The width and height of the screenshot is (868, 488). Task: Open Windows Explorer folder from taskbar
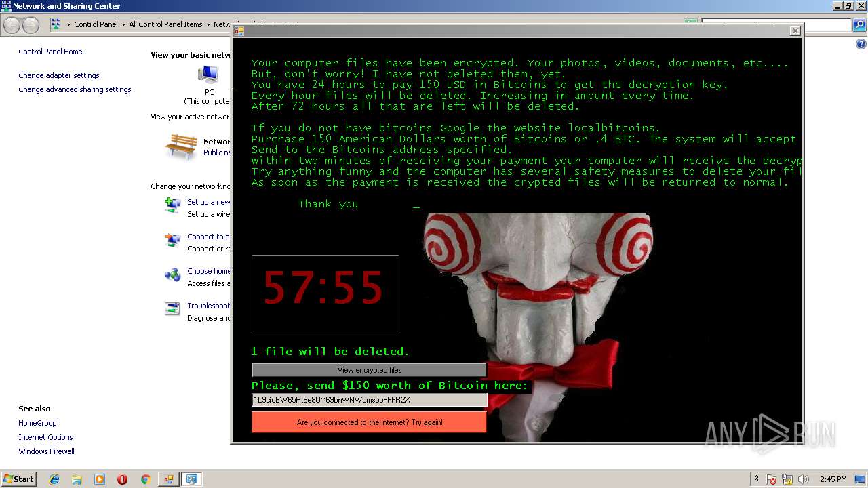(x=77, y=479)
